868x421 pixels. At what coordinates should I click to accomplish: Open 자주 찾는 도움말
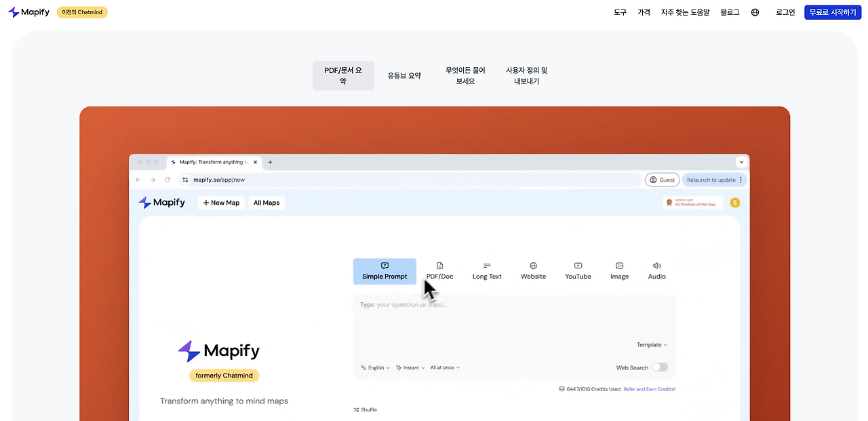click(685, 12)
